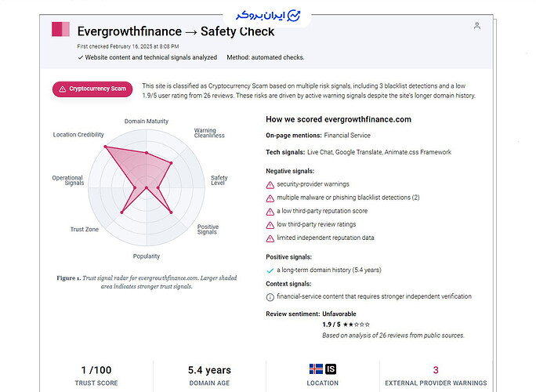This screenshot has height=392, width=536.
Task: Click the checkmark beside long-term domain history
Action: 270,270
